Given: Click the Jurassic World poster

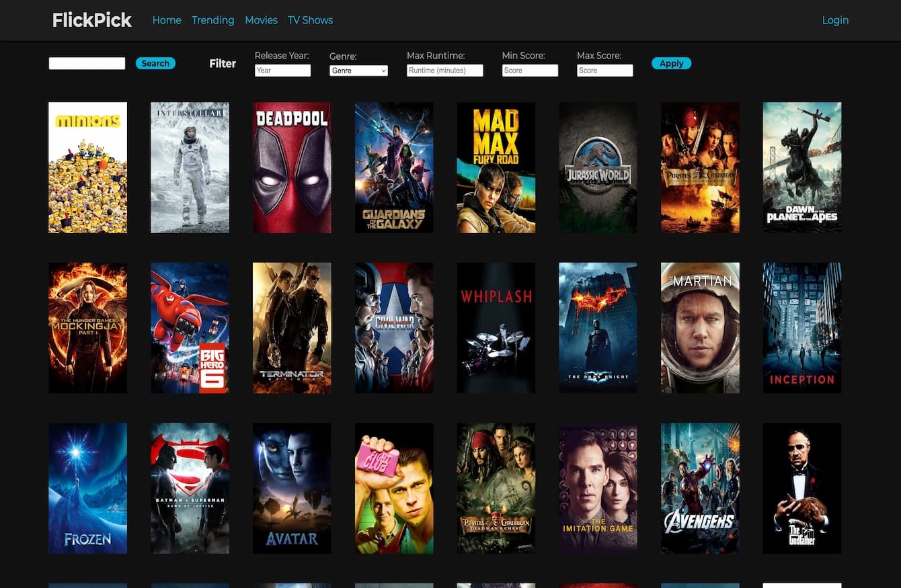Looking at the screenshot, I should (x=598, y=167).
